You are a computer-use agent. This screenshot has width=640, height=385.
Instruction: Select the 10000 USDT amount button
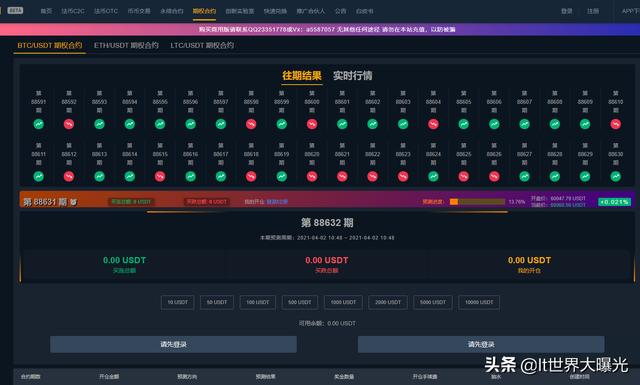(x=479, y=303)
